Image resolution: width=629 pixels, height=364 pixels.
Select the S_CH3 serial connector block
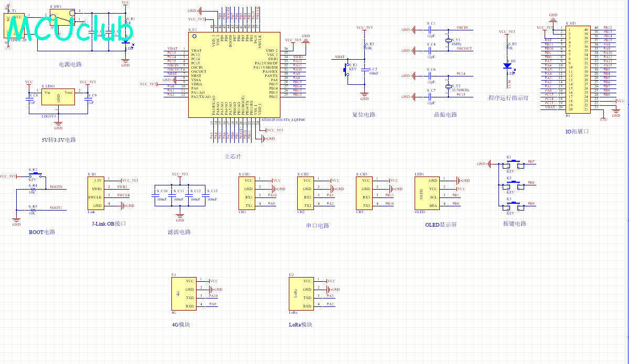(365, 193)
